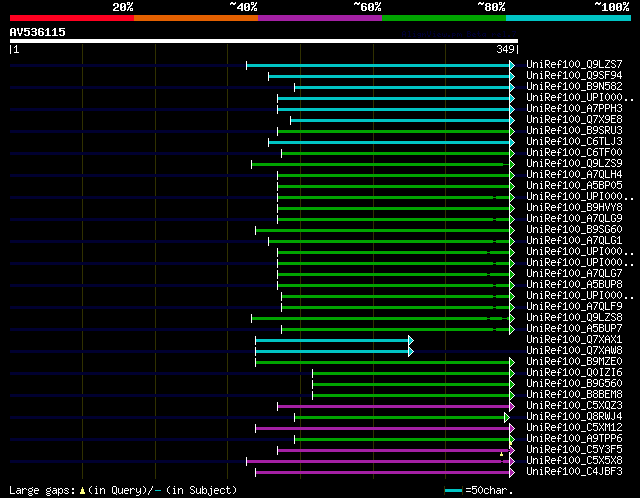
Task: Select the UniRef100_C4JBF3 label
Action: [x=574, y=472]
